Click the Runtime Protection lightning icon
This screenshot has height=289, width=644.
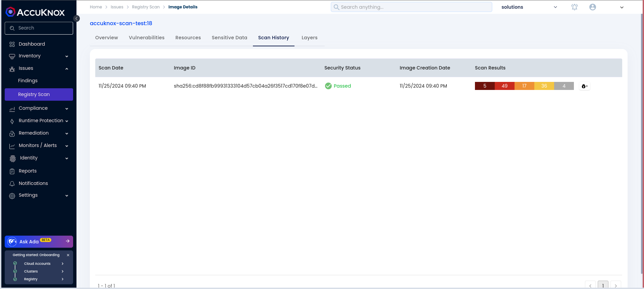[x=12, y=121]
